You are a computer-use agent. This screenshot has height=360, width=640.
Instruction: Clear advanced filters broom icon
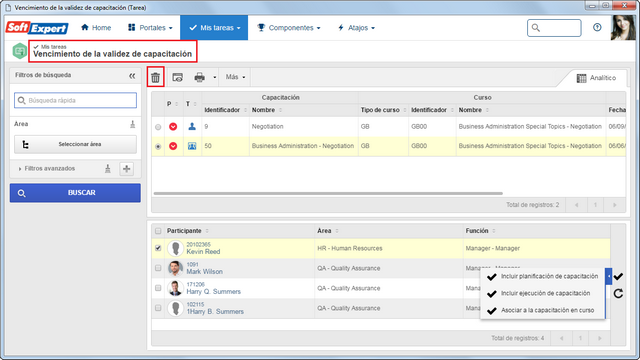108,169
